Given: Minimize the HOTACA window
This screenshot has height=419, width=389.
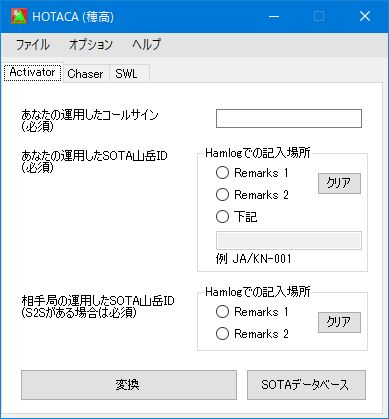Looking at the screenshot, I should [274, 16].
